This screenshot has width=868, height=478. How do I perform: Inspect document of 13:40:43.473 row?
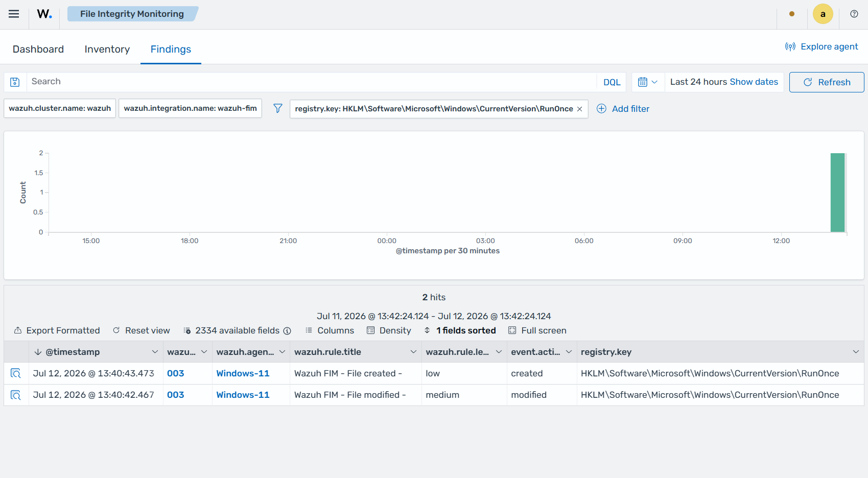16,373
